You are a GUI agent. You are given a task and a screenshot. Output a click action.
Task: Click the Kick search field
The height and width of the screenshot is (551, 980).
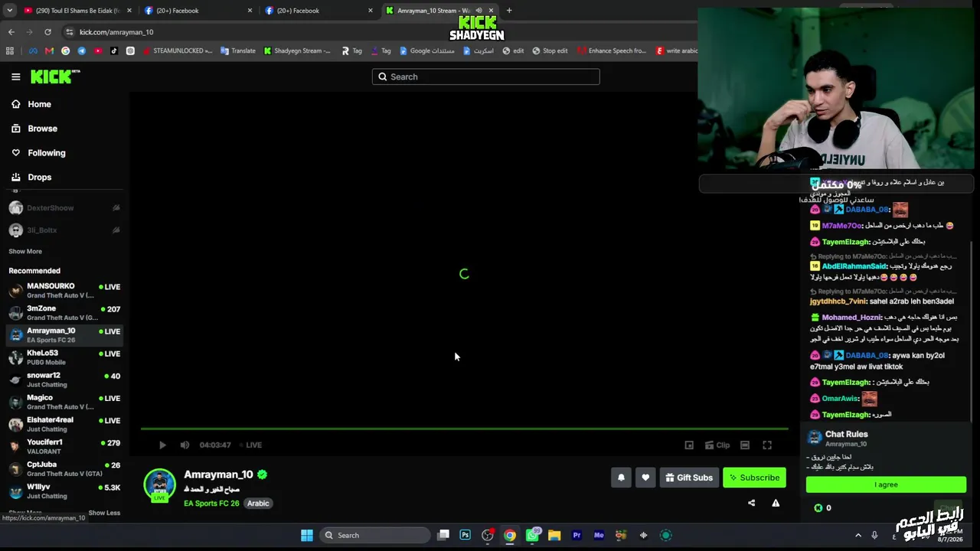coord(486,77)
